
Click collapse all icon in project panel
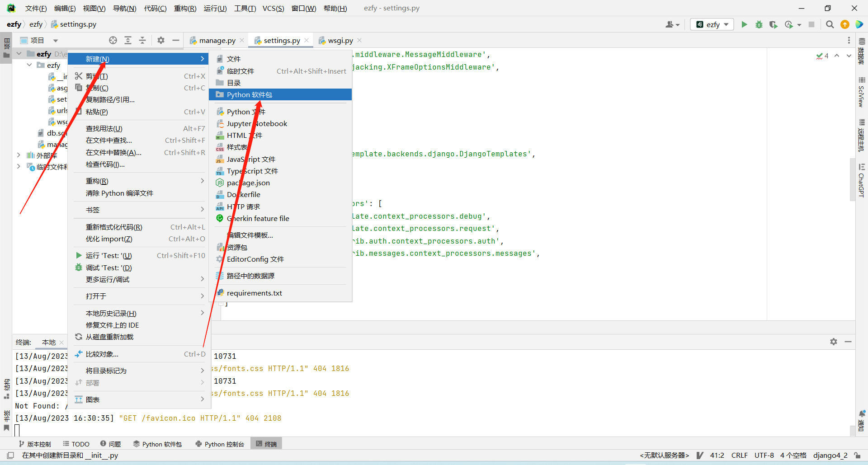[142, 40]
